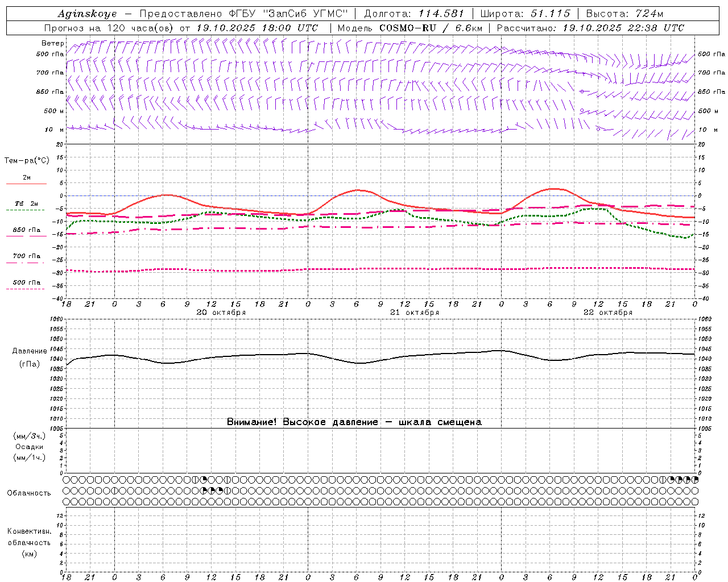Click the Конвективн. convective cloud label
Image resolution: width=728 pixels, height=582 pixels.
29,531
